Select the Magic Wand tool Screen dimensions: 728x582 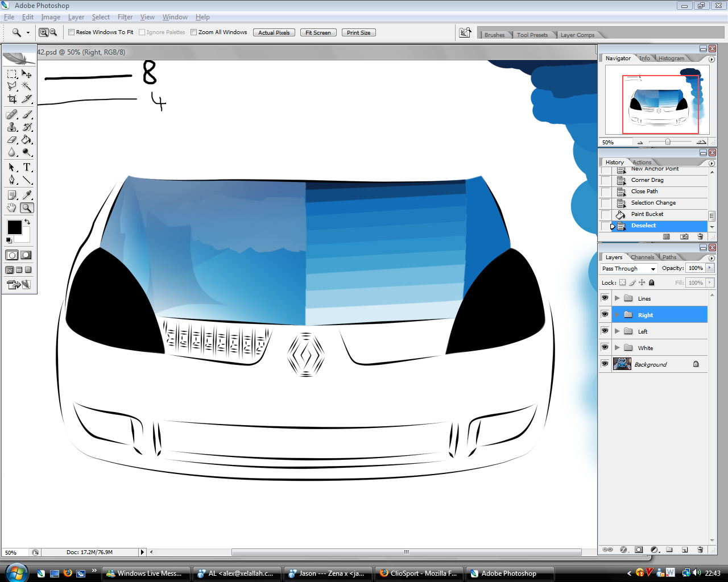[26, 86]
